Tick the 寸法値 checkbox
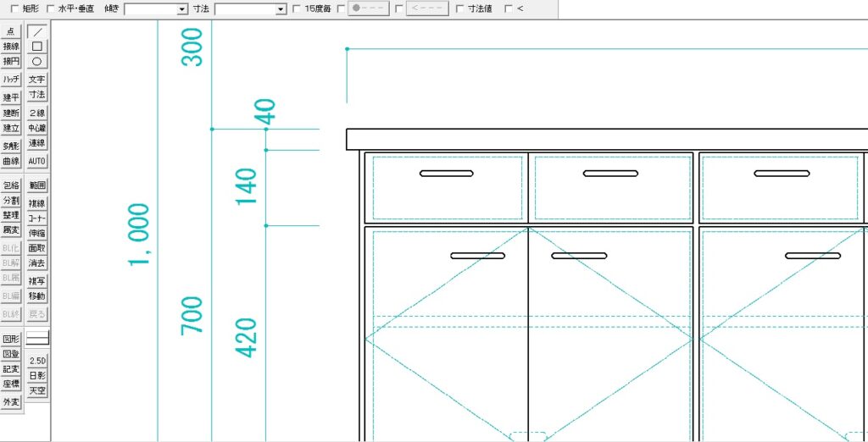This screenshot has height=442, width=868. pos(459,9)
